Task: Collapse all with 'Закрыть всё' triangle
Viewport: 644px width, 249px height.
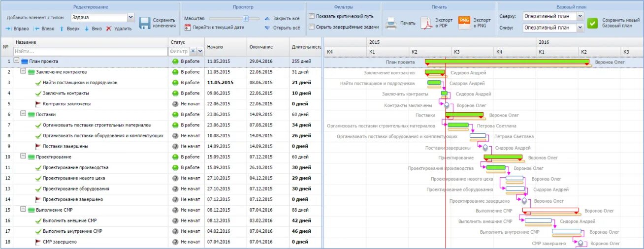Action: [267, 18]
